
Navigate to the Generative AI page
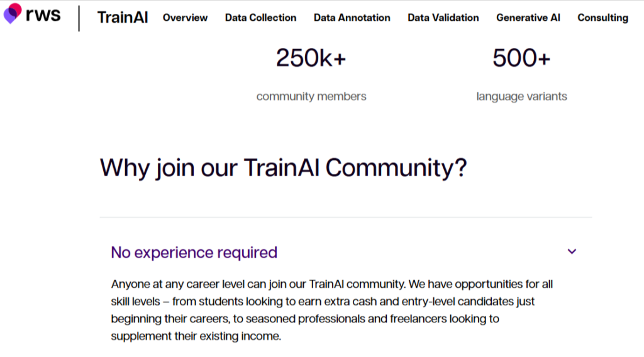[x=528, y=18]
